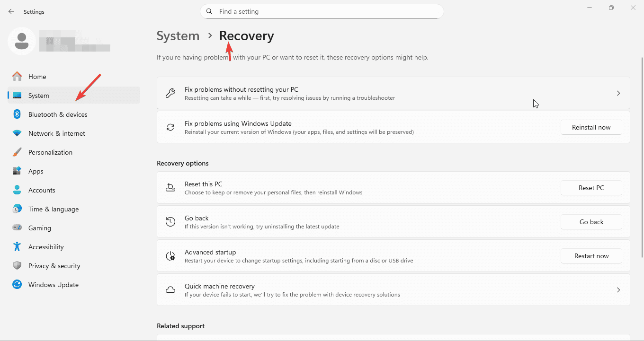The width and height of the screenshot is (644, 341).
Task: Select Gaming in the sidebar
Action: [74, 228]
